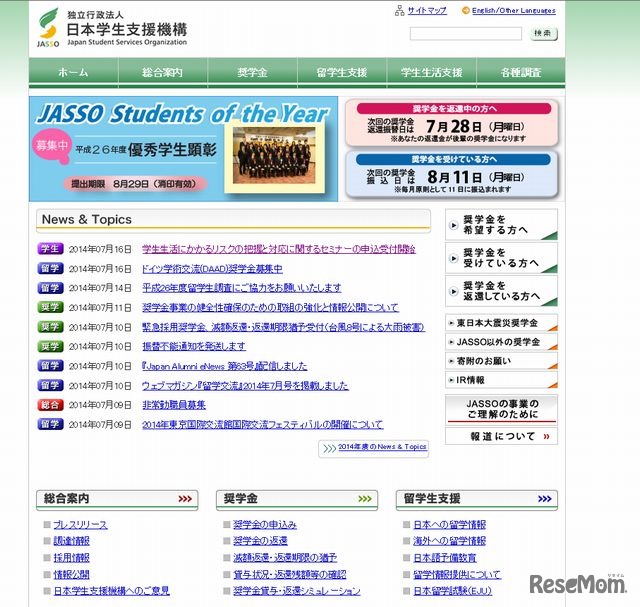This screenshot has width=640, height=607.
Task: Open 奨学金を返還している方へ side button
Action: [x=501, y=291]
